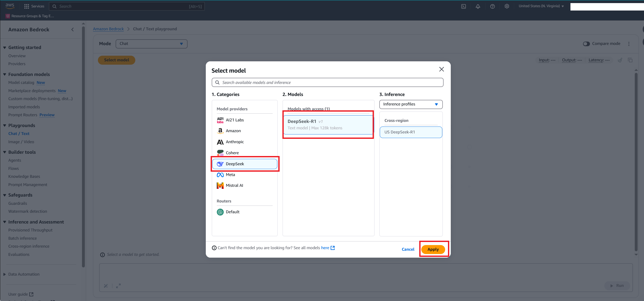Click the copy icon near Latency
This screenshot has height=301, width=644.
click(x=630, y=60)
